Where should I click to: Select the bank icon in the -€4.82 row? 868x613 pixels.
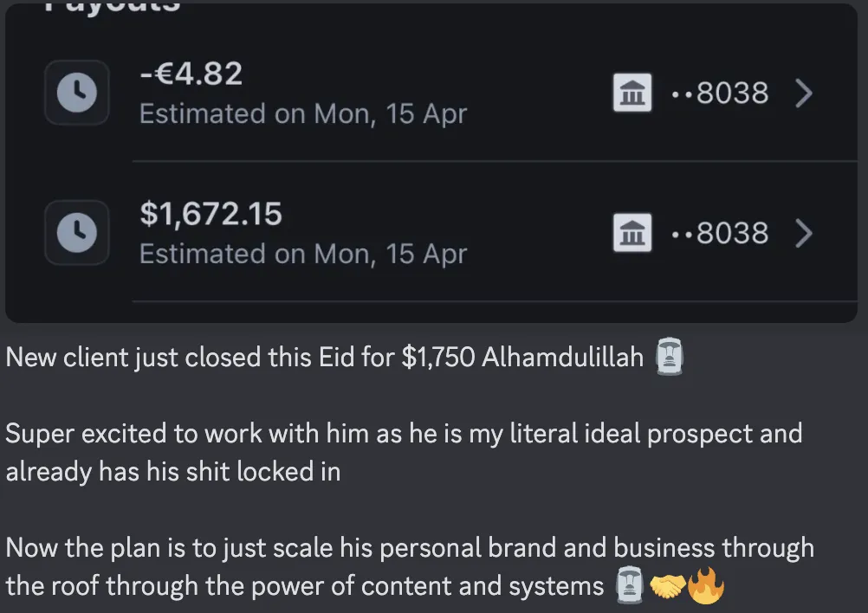(632, 93)
